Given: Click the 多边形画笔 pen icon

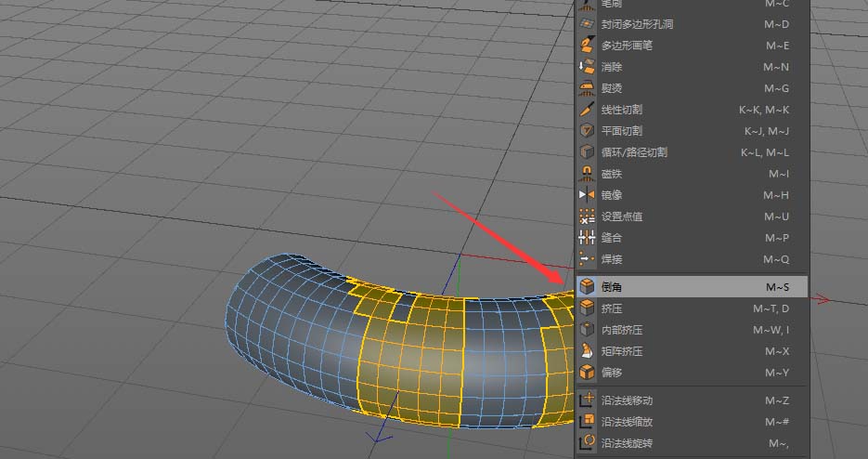Looking at the screenshot, I should coord(587,45).
